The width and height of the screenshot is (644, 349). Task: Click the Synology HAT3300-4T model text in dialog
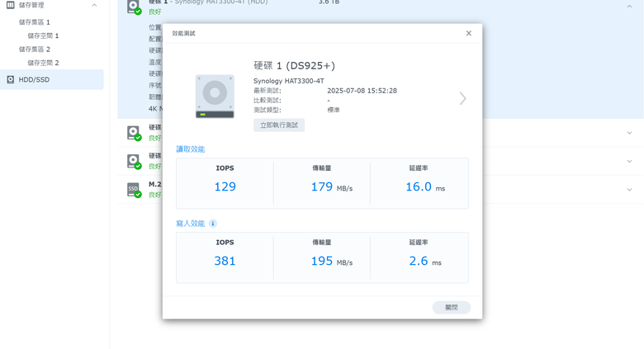pos(289,81)
